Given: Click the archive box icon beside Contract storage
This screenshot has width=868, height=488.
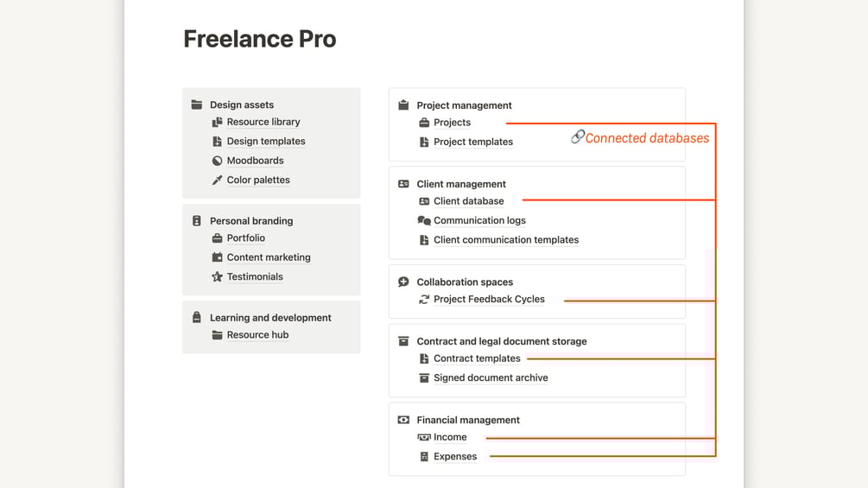Looking at the screenshot, I should (x=403, y=341).
